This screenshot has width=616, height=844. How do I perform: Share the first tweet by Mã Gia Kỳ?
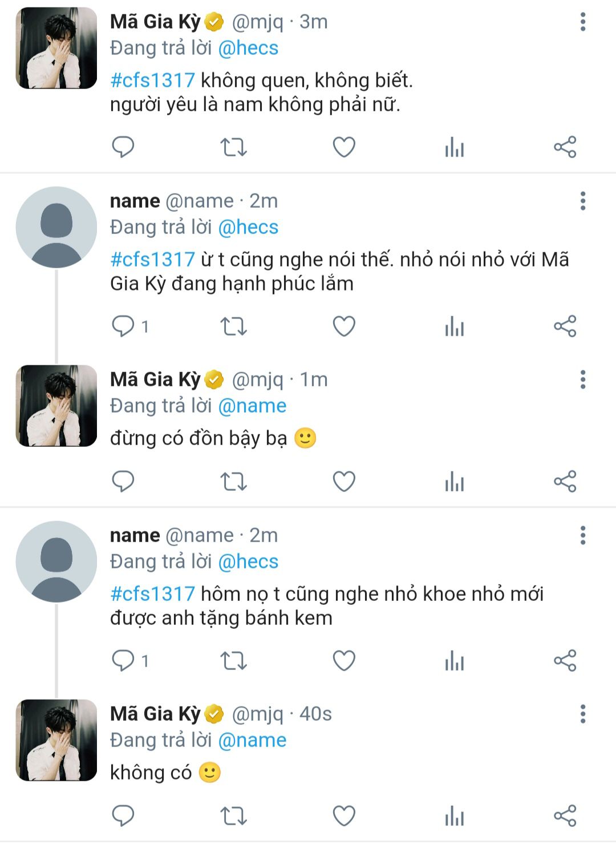click(x=565, y=147)
